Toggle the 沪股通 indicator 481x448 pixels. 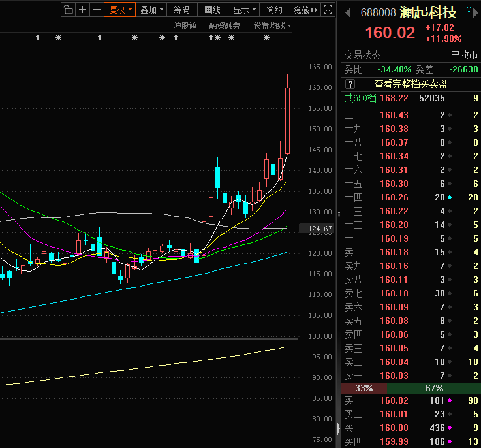(x=185, y=25)
